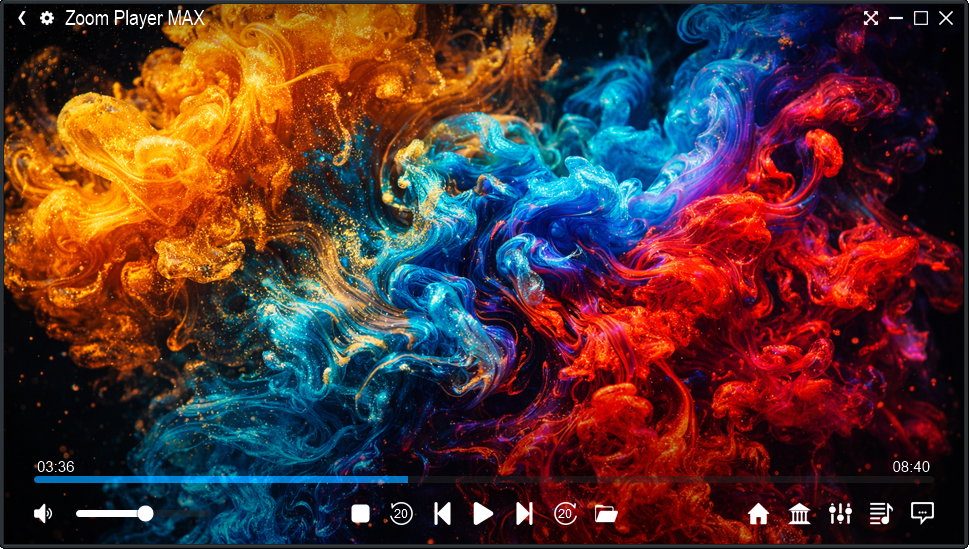Mute audio with the speaker icon
This screenshot has height=549, width=969.
43,513
